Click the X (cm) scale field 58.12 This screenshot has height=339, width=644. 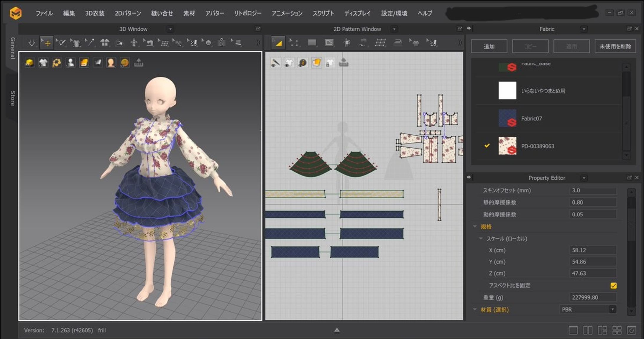tap(593, 250)
